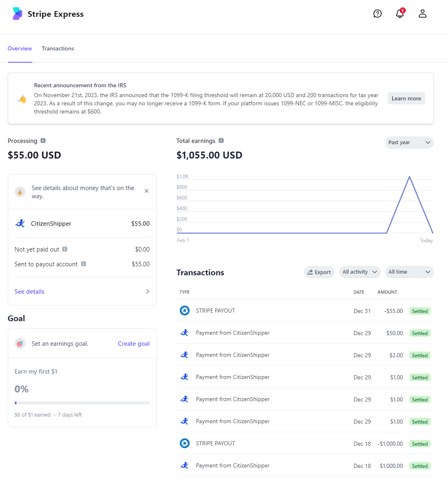Click the DATE column header
448x483 pixels.
point(359,292)
